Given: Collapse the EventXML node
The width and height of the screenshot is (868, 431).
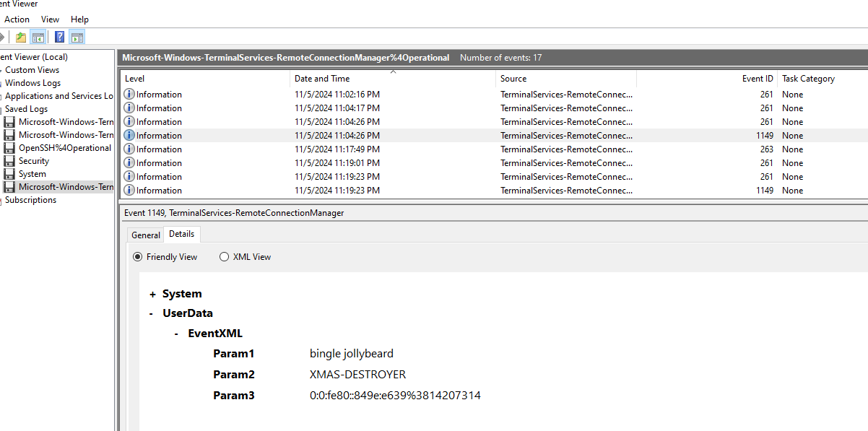Looking at the screenshot, I should pos(177,334).
